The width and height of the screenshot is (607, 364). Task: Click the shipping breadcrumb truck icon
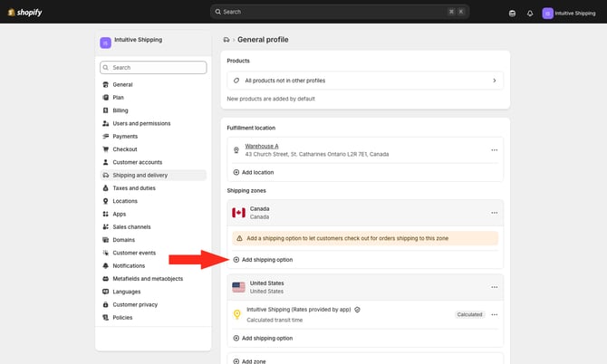coord(226,40)
